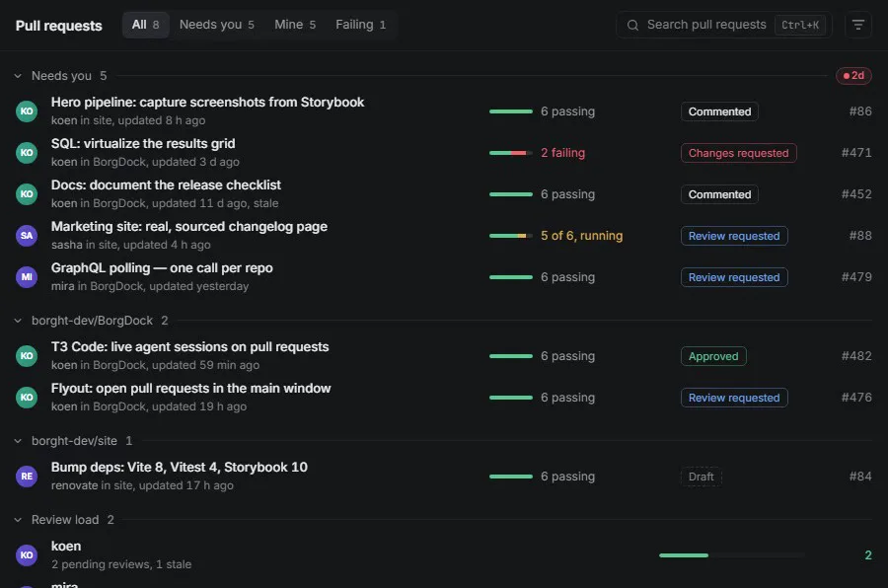888x588 pixels.
Task: Collapse the borght-dev/BorgDock group
Action: point(18,321)
